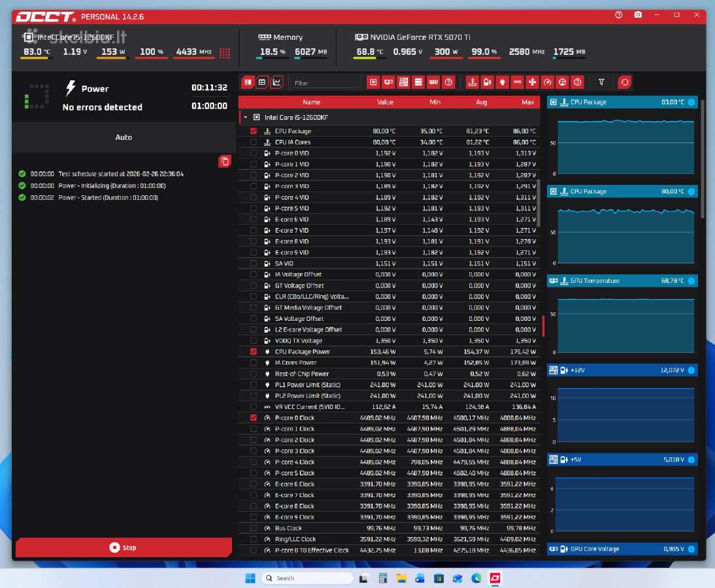
Task: Sort table by Max column
Action: coord(527,102)
